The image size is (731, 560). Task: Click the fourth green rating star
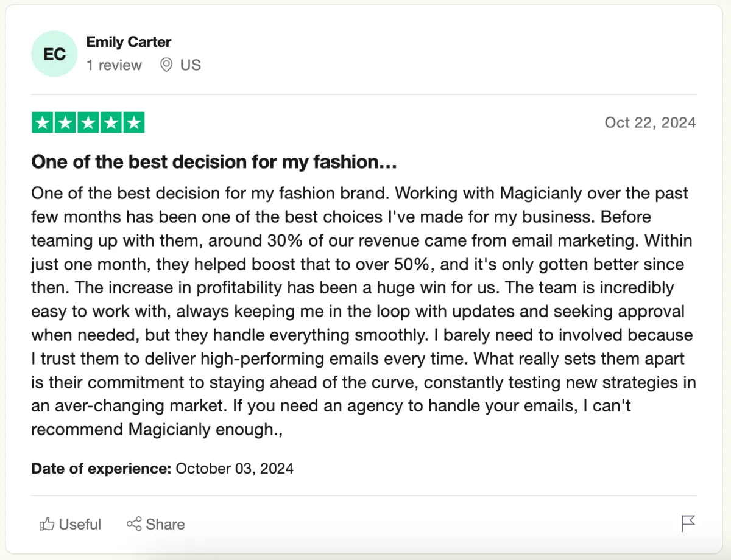(x=111, y=122)
